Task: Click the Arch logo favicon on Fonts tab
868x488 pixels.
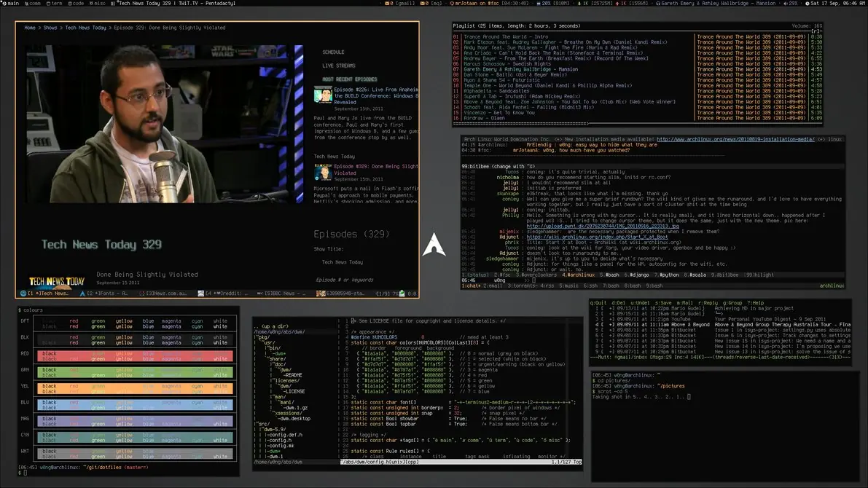Action: click(x=82, y=294)
